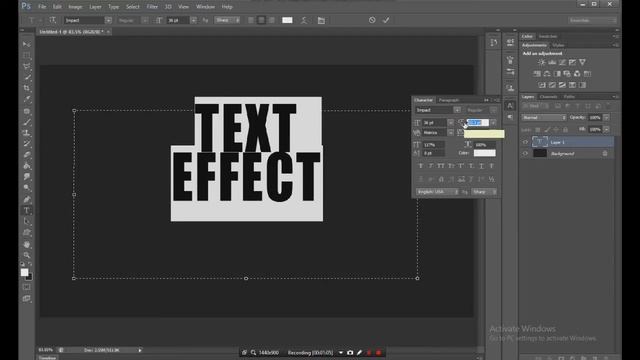This screenshot has width=640, height=360.
Task: Select Layer 1 in Layers panel
Action: (x=567, y=142)
